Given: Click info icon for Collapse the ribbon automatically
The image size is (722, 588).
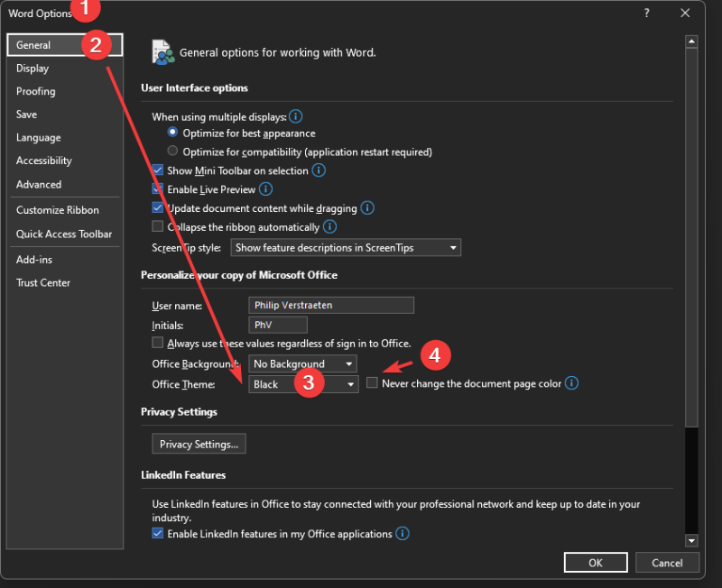Looking at the screenshot, I should (329, 227).
